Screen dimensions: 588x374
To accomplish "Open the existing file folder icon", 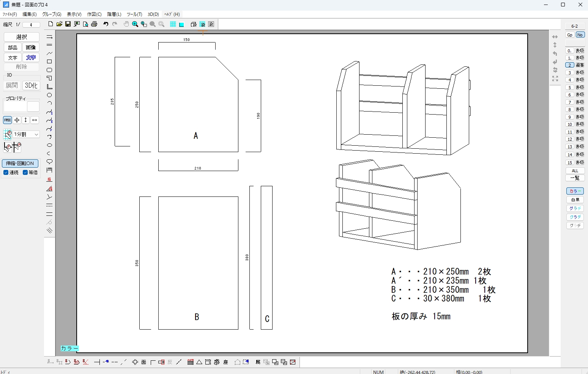I will (59, 24).
